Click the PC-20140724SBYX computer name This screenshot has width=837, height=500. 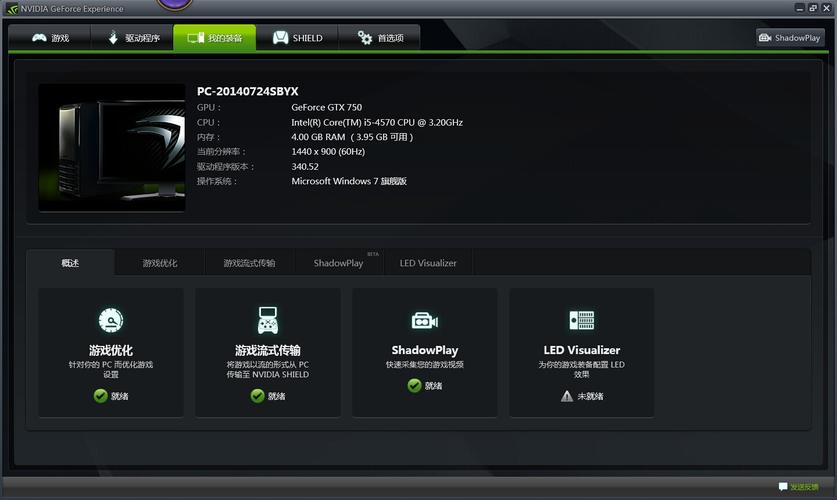point(248,91)
